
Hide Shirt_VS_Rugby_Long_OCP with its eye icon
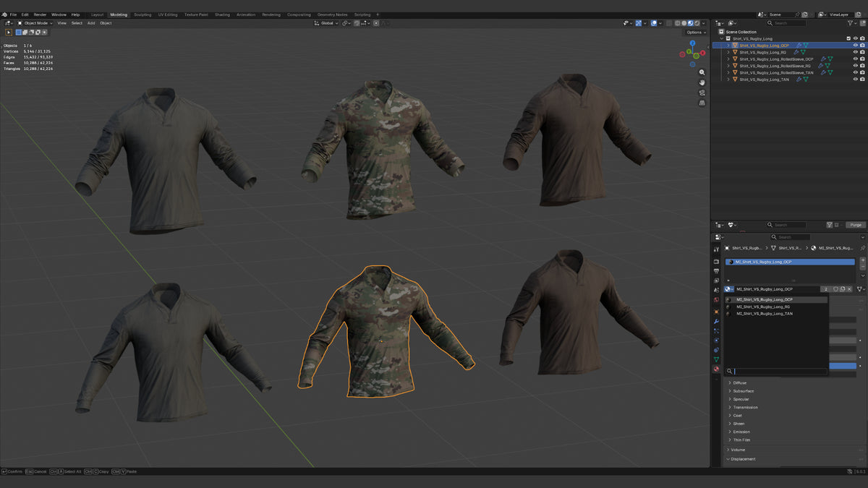pyautogui.click(x=855, y=46)
